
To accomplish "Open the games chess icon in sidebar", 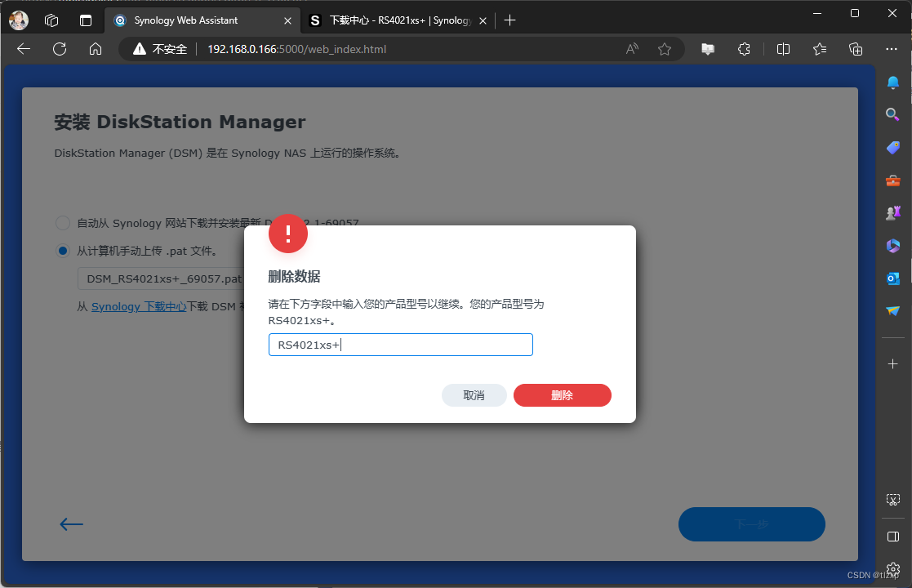I will (892, 213).
